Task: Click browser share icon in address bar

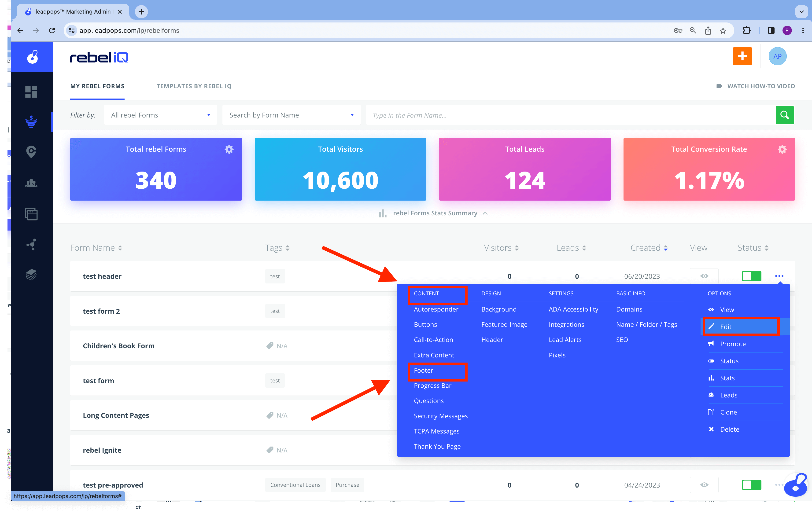Action: coord(708,31)
